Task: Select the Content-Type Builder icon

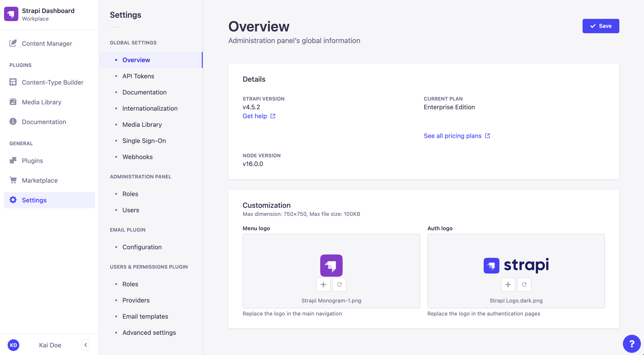Action: point(13,82)
